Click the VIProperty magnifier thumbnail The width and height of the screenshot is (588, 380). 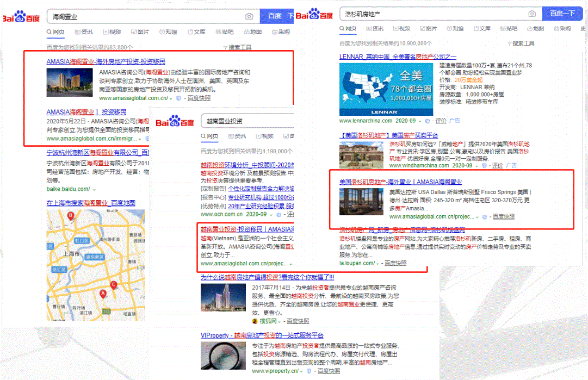coord(223,356)
